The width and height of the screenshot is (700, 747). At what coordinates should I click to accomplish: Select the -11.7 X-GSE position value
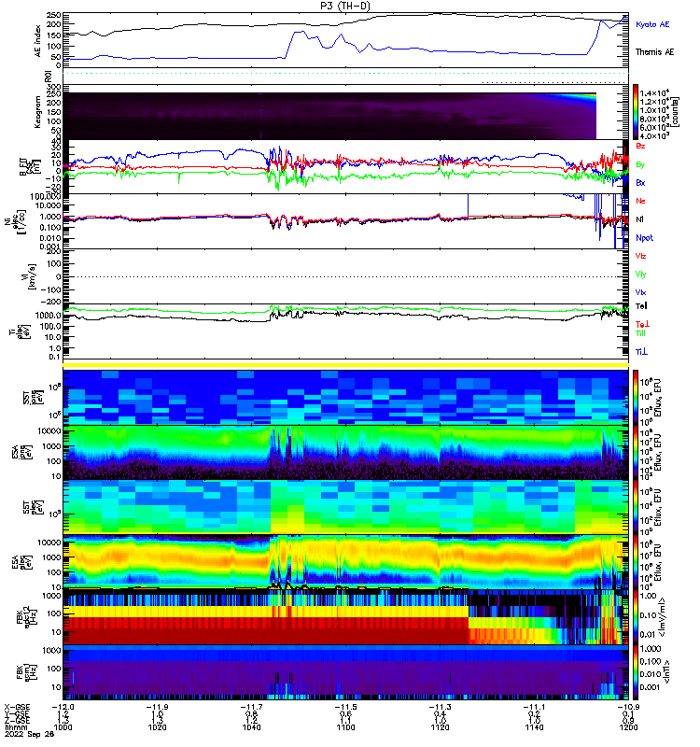(x=251, y=707)
